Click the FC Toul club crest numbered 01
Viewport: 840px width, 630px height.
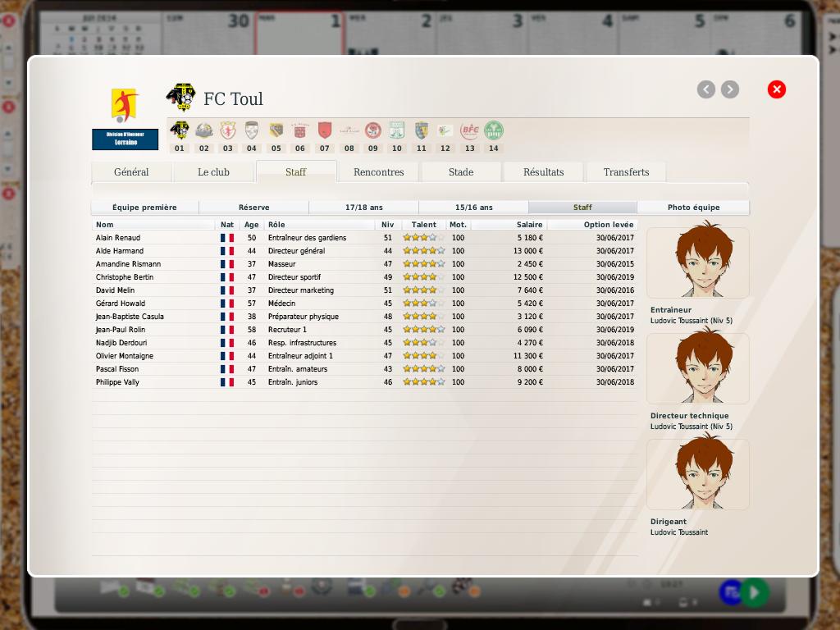pos(180,130)
